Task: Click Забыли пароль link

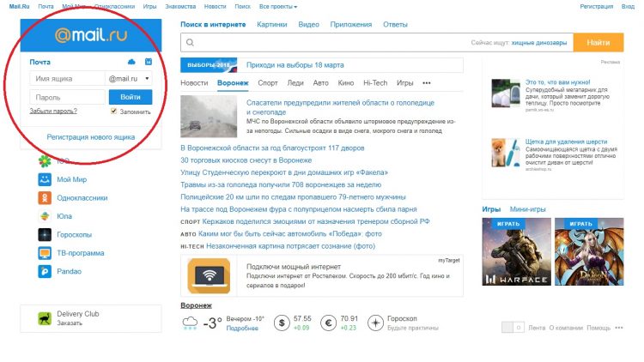Action: 53,111
